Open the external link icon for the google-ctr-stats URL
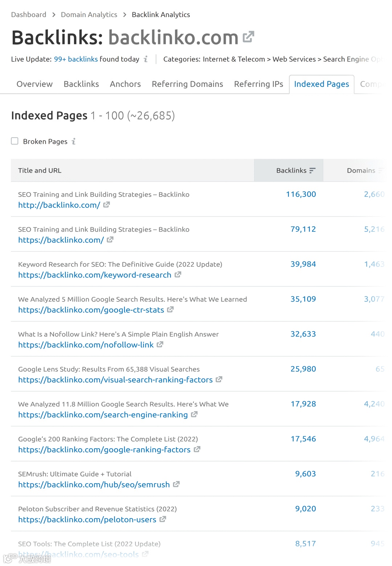392x566 pixels. pos(170,310)
